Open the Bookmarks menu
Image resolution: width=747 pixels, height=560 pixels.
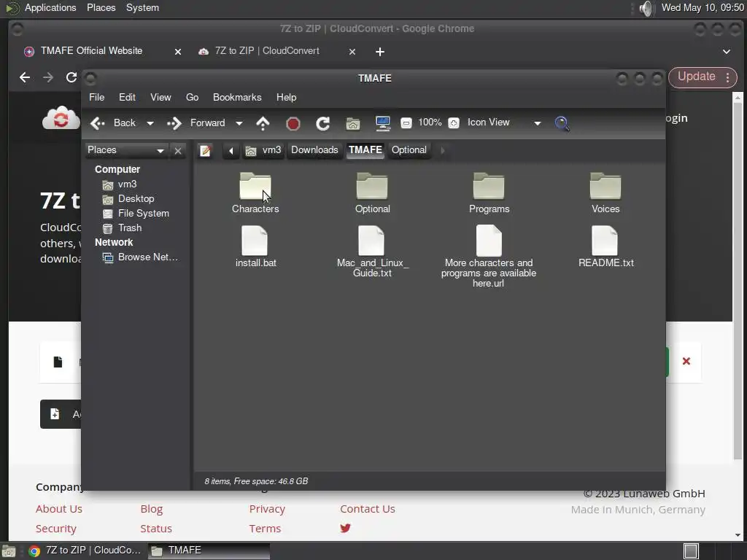tap(237, 97)
